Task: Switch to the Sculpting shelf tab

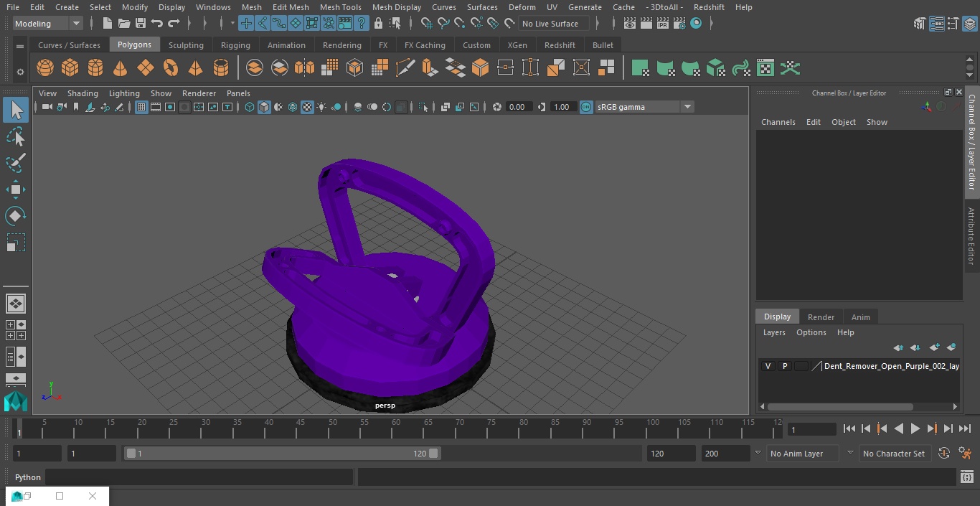Action: click(x=186, y=44)
